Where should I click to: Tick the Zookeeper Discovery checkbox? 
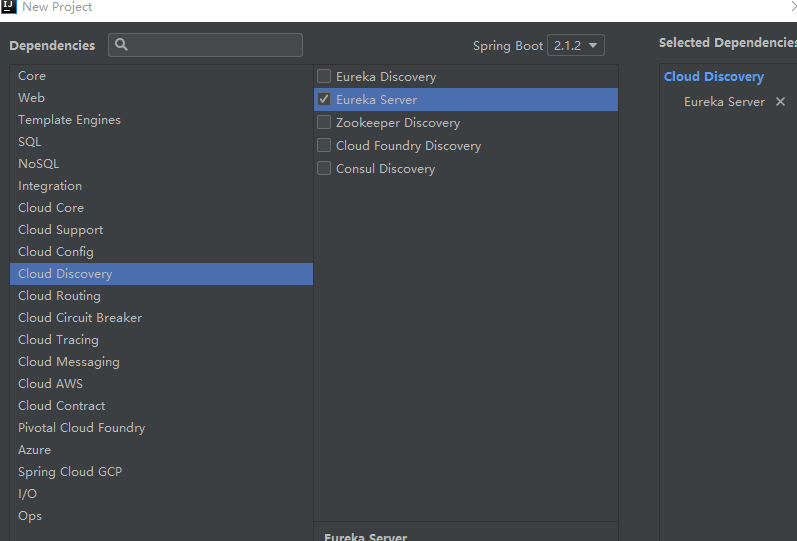(324, 123)
